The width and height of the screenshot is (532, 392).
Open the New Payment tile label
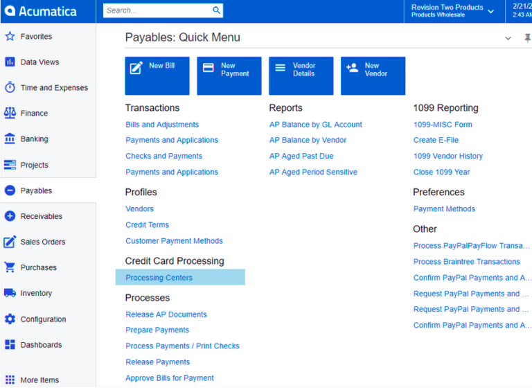coord(235,69)
